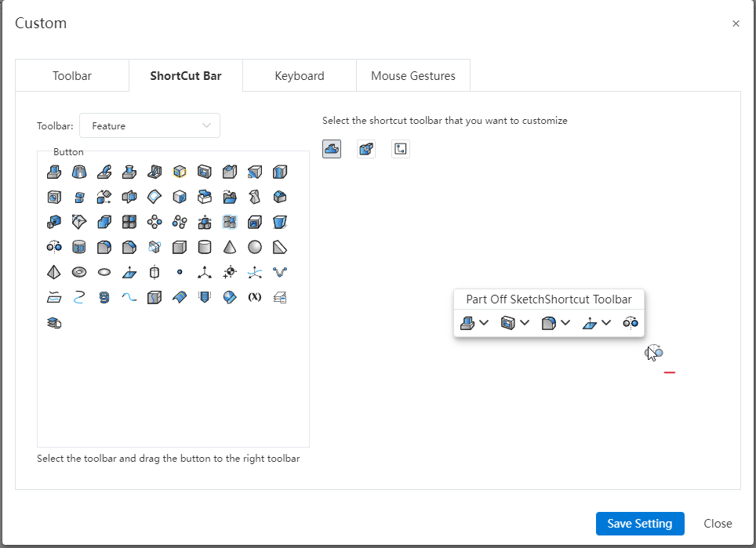
Task: Click the coordinate system axes icon
Action: click(x=205, y=272)
